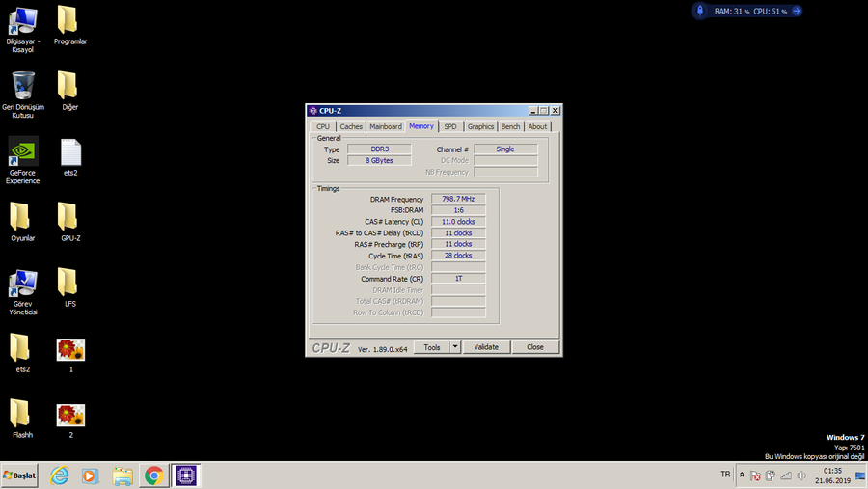Click the Channel # Single field
Image resolution: width=868 pixels, height=489 pixels.
(x=505, y=149)
